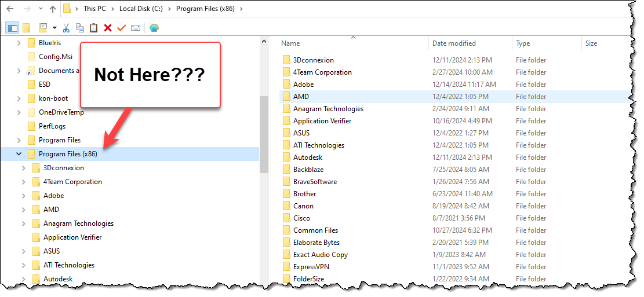The width and height of the screenshot is (644, 297).
Task: Sort by the Name column header
Action: tap(290, 43)
